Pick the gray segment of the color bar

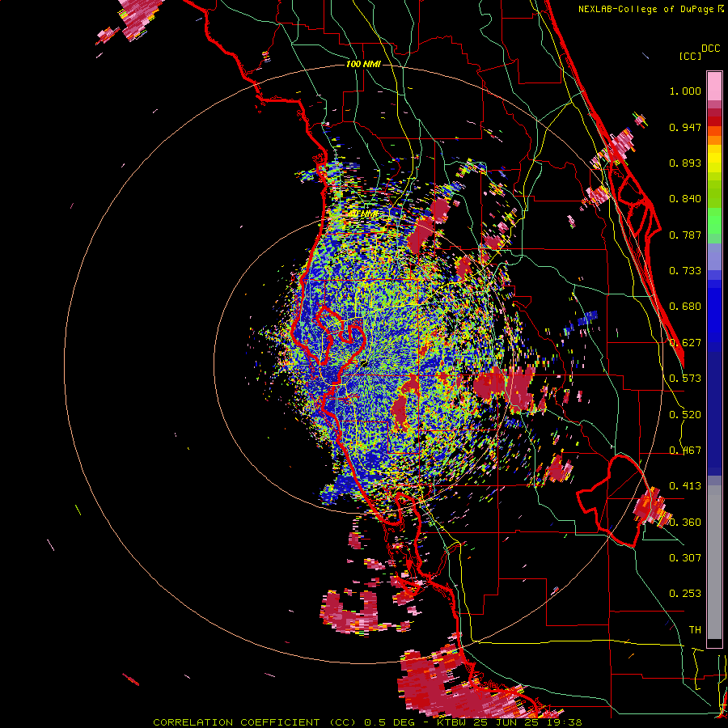(x=714, y=562)
